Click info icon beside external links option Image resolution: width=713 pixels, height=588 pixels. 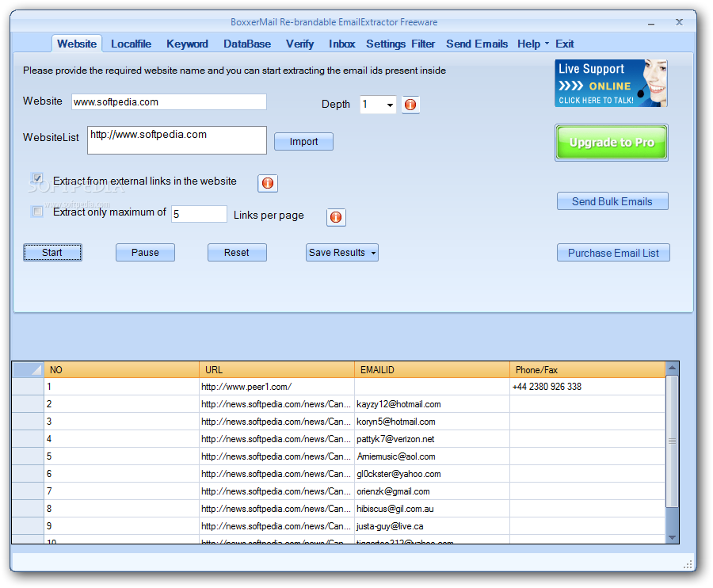click(268, 183)
